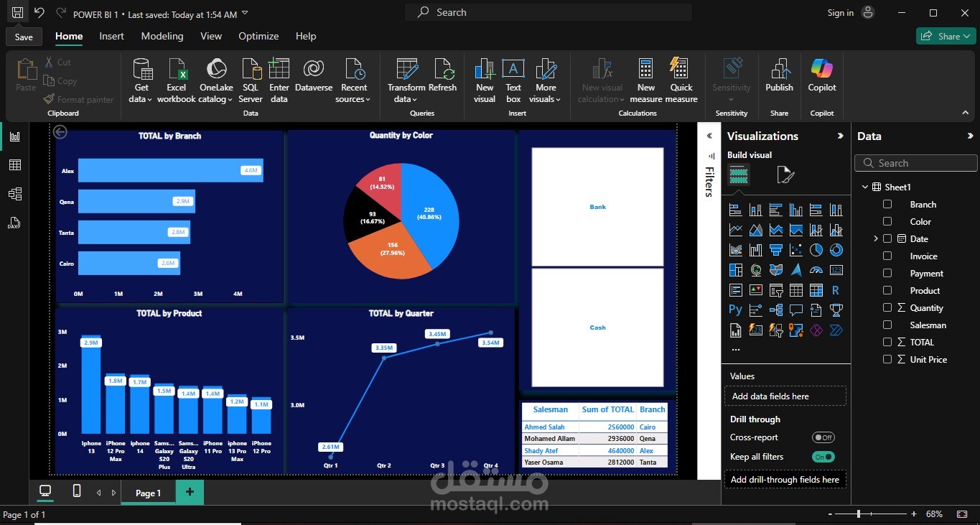
Task: Choose the Matrix visual type
Action: tap(816, 290)
